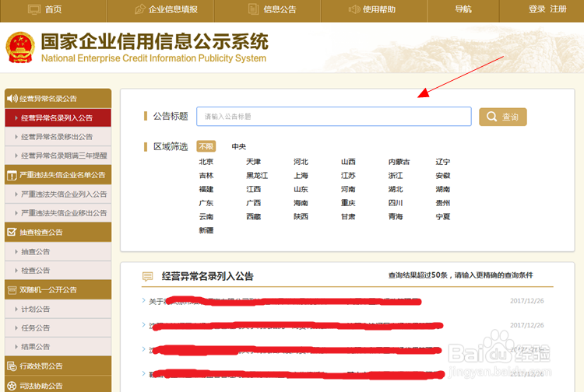Select the 湖南 region
Image resolution: width=584 pixels, height=392 pixels.
click(x=443, y=189)
